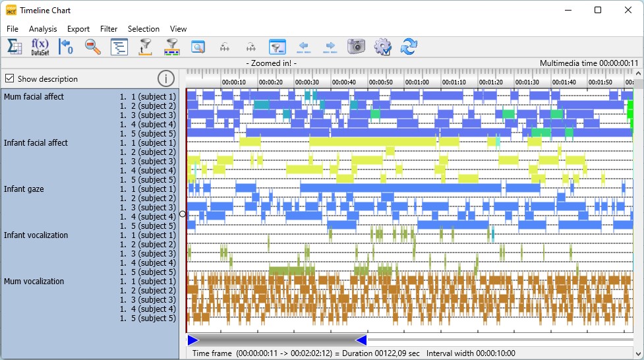The height and width of the screenshot is (360, 644).
Task: Click the Time frame duration status text
Action: point(306,353)
